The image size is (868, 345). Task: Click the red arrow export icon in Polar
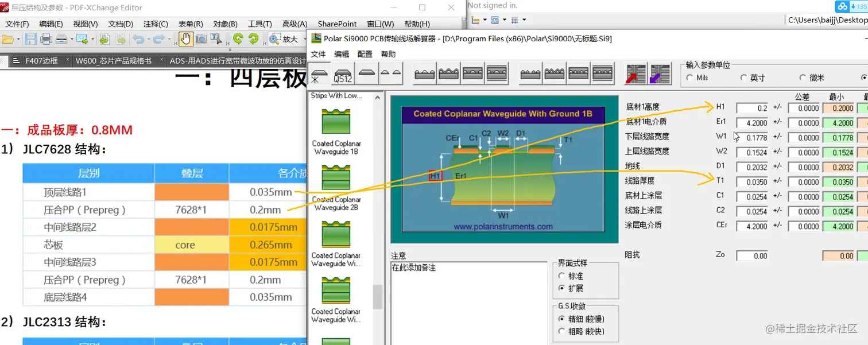point(635,73)
